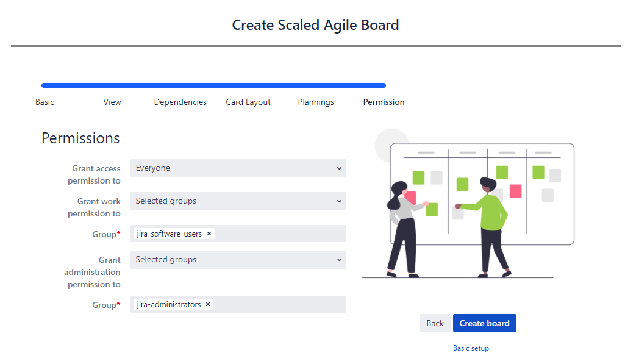
Task: Open the Card Layout step
Action: [x=248, y=102]
